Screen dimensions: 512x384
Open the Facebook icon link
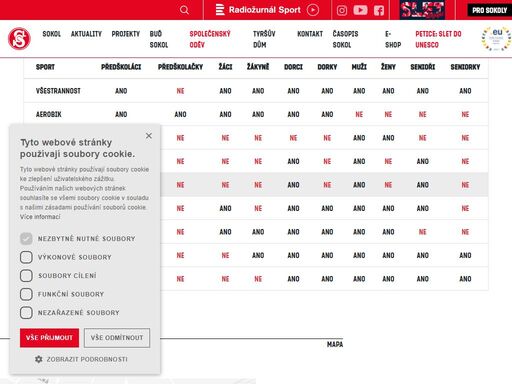coord(379,10)
